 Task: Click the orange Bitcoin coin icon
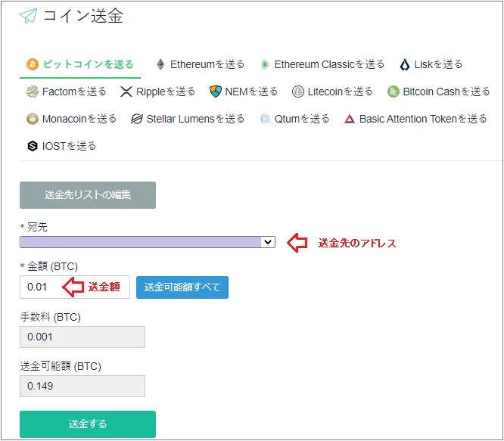[x=33, y=64]
